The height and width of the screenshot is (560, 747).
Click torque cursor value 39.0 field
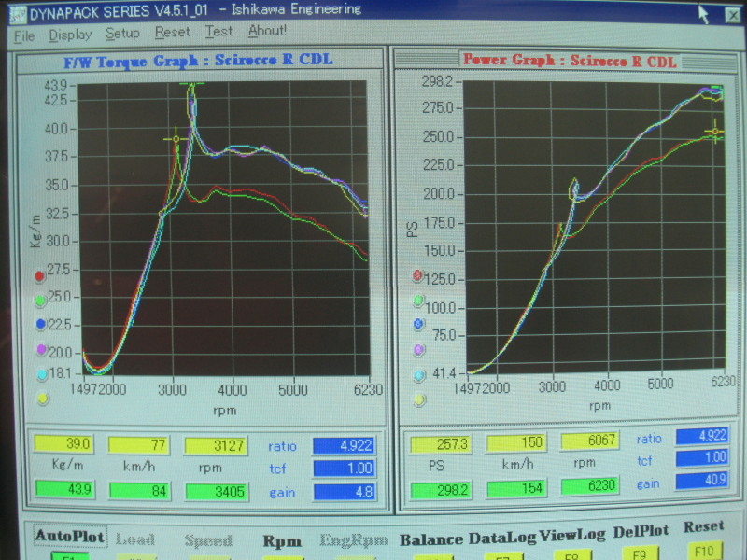click(x=64, y=443)
